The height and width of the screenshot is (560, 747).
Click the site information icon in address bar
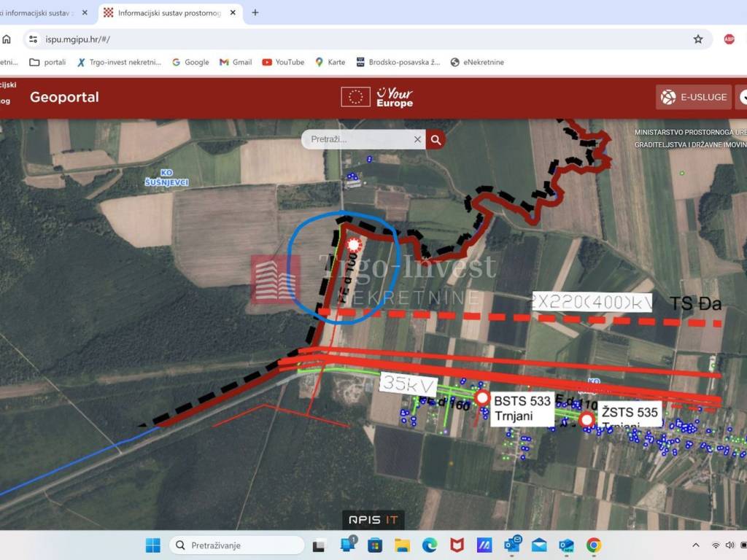32,39
